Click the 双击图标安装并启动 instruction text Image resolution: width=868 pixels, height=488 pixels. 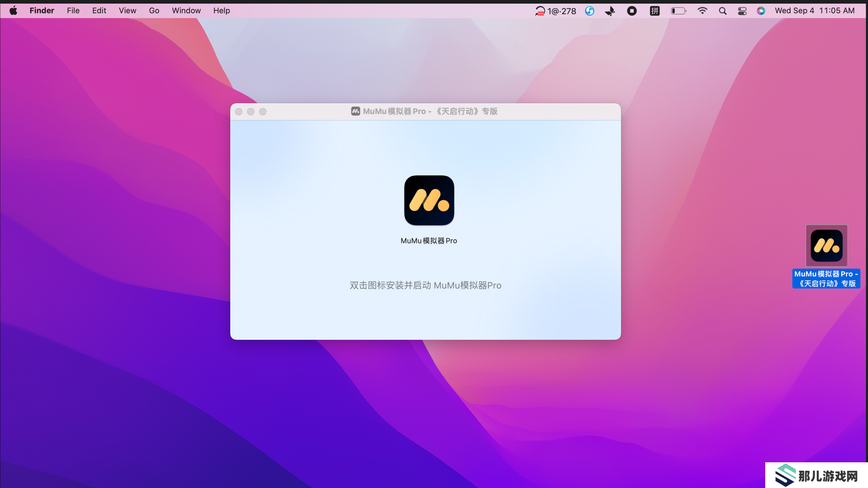pos(426,285)
